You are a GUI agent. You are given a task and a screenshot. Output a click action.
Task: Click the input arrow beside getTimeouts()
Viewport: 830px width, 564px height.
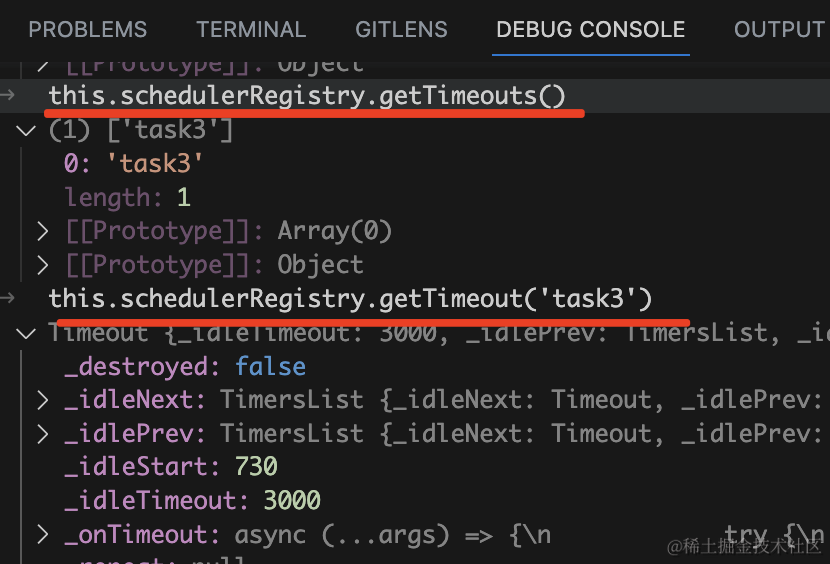click(x=9, y=95)
